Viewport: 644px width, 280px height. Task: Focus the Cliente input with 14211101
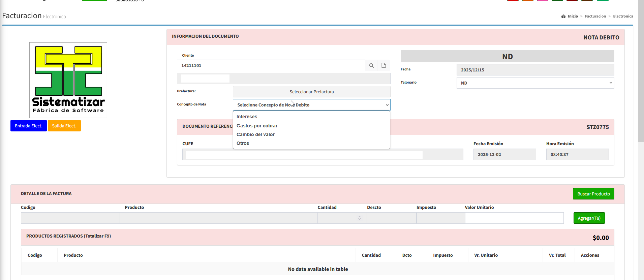271,66
